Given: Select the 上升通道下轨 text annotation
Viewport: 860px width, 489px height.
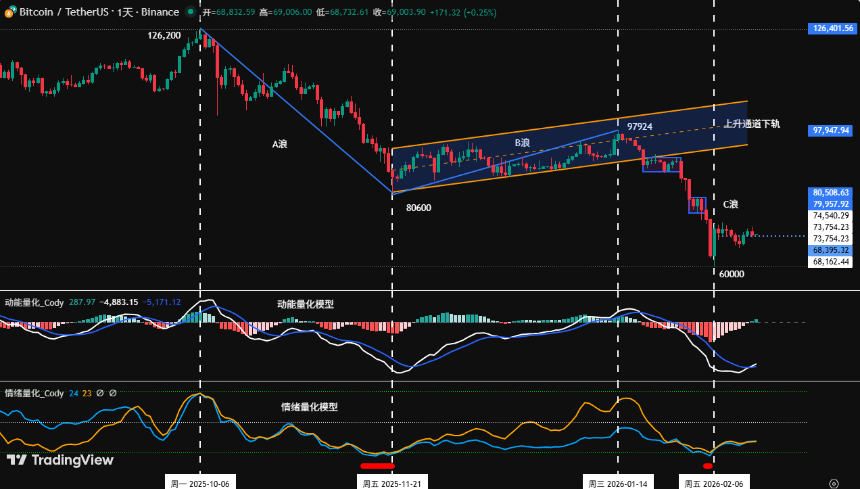Looking at the screenshot, I should pyautogui.click(x=751, y=124).
